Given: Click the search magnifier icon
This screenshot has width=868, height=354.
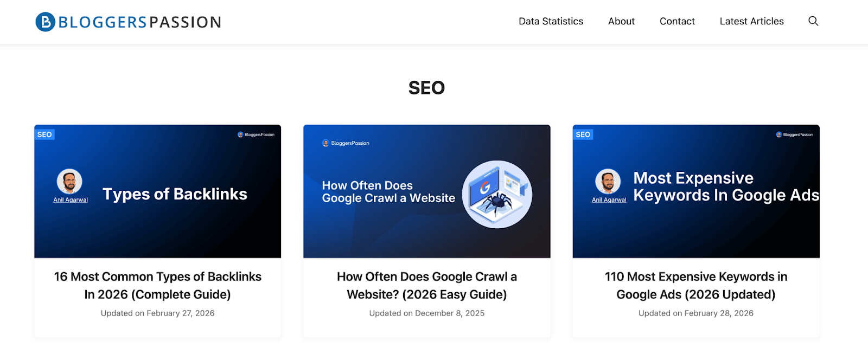Looking at the screenshot, I should click(813, 21).
